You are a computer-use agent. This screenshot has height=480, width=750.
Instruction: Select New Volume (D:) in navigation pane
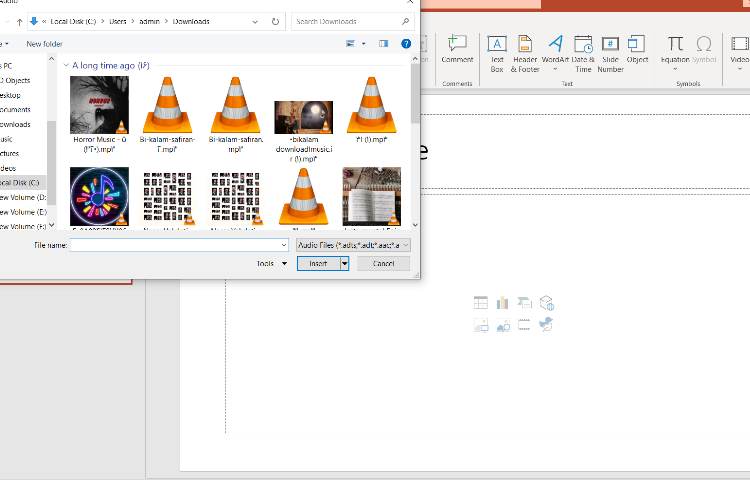[x=23, y=197]
